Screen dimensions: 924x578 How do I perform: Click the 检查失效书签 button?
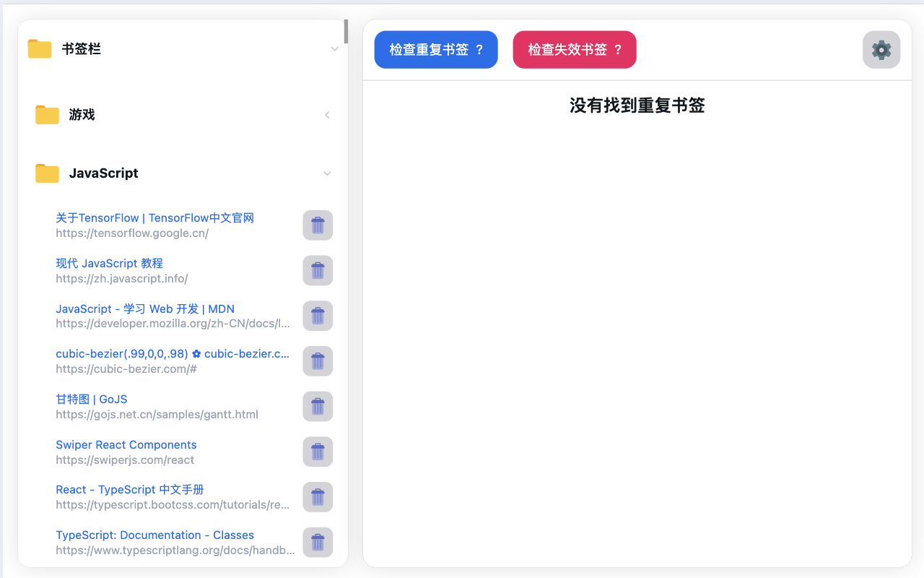[x=574, y=49]
